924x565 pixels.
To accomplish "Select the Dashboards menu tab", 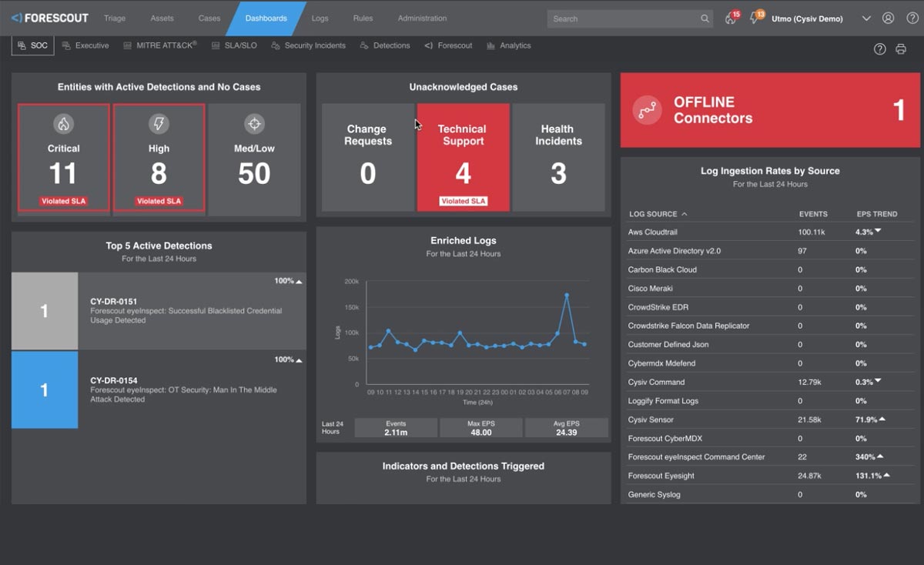I will (266, 18).
